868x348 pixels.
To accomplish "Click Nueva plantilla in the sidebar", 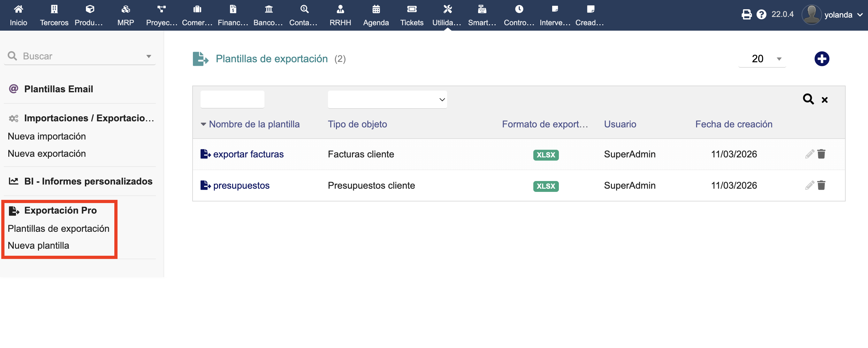I will [38, 246].
